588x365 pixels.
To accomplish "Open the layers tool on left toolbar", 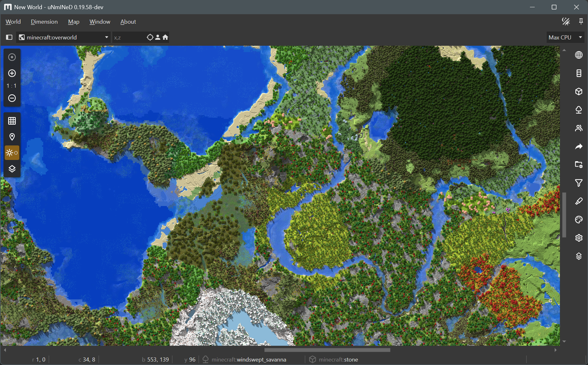I will pyautogui.click(x=12, y=169).
